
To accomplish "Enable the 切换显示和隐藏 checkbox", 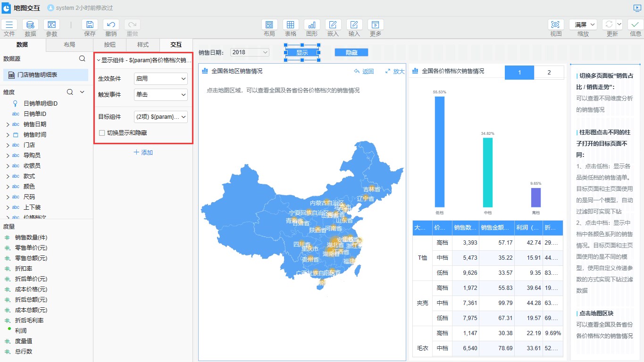I will coord(102,133).
